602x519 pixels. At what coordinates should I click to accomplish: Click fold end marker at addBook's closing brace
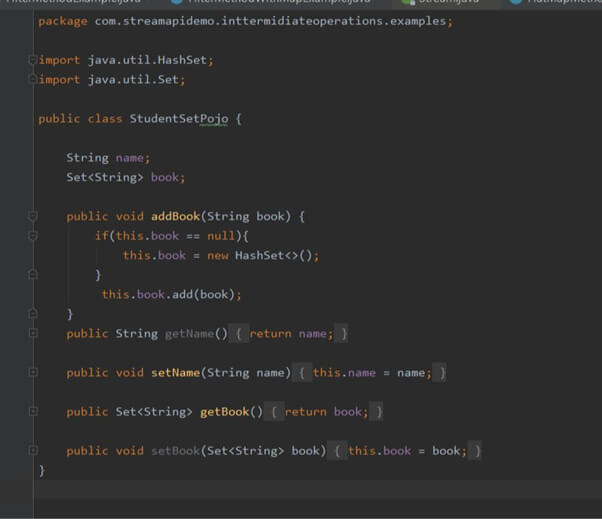[33, 314]
